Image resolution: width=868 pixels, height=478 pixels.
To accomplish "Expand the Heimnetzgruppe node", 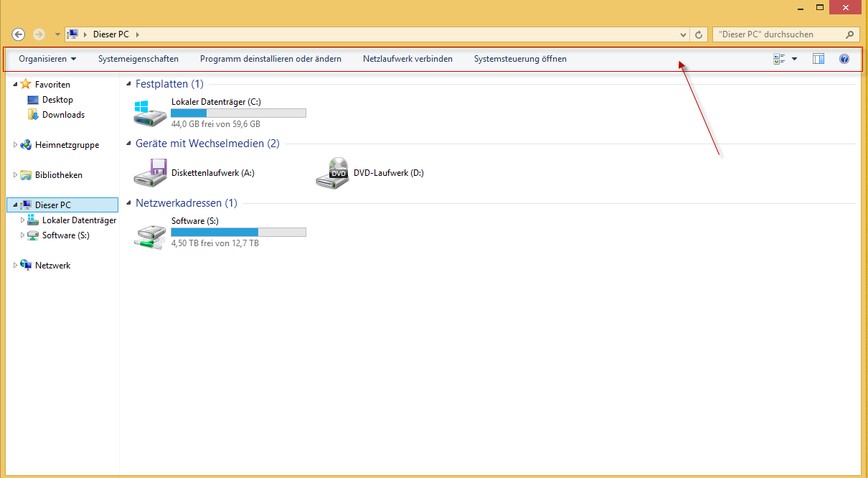I will 15,145.
